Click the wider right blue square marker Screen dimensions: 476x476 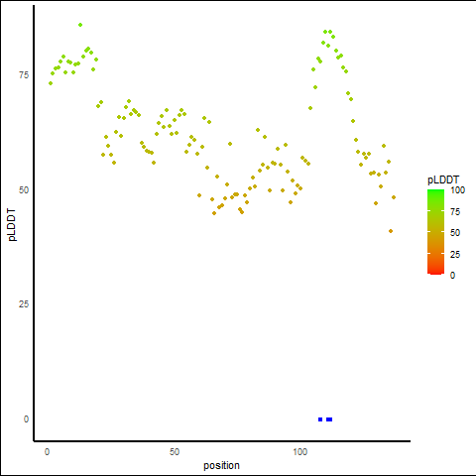click(x=329, y=419)
